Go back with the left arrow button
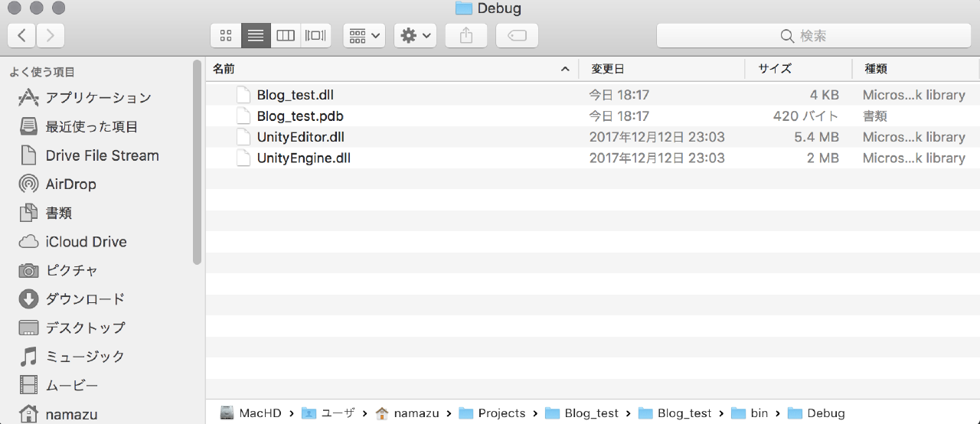The image size is (980, 424). coord(21,35)
